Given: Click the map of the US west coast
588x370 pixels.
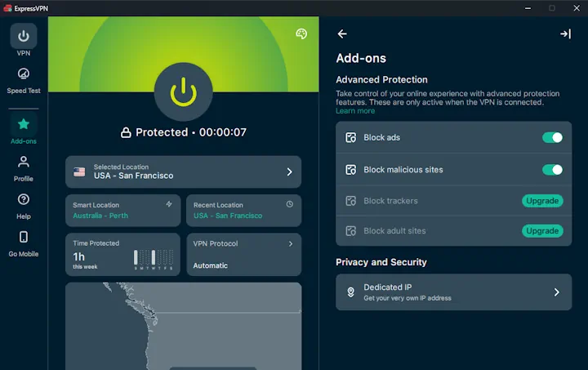Looking at the screenshot, I should pos(184,326).
